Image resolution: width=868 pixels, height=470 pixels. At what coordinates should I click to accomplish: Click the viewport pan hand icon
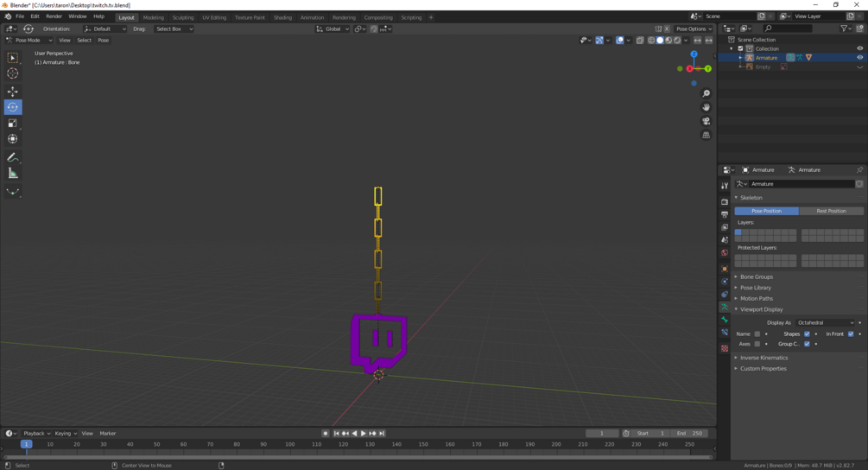[706, 107]
